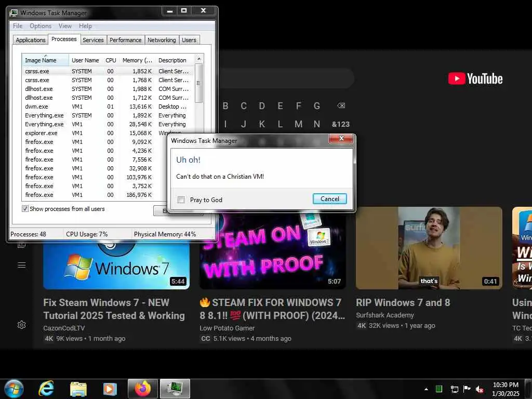The width and height of the screenshot is (532, 399).
Task: Select Everything.exe row owned by SYSTEM
Action: click(108, 115)
